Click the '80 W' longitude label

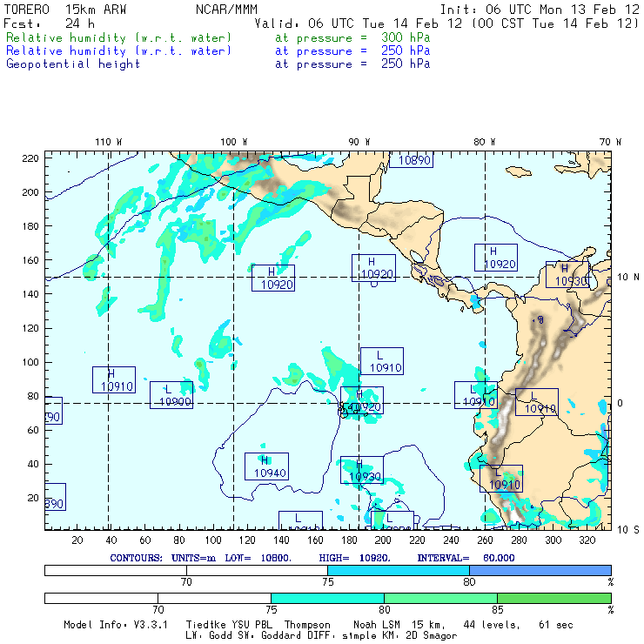pyautogui.click(x=484, y=142)
